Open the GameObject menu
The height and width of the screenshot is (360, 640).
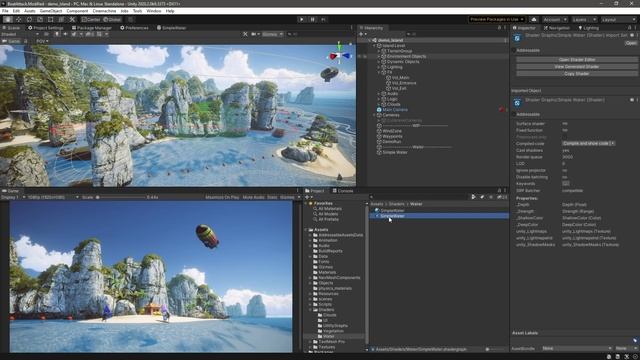pos(51,11)
